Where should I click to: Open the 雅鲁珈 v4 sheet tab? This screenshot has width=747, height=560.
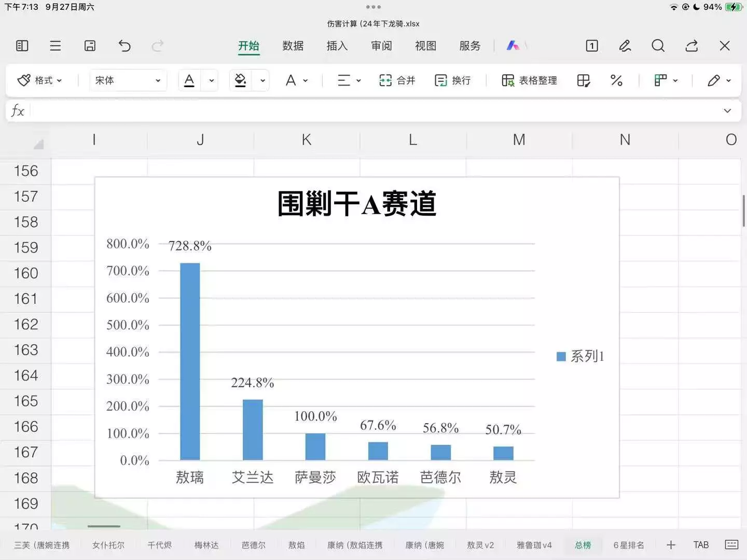coord(534,545)
